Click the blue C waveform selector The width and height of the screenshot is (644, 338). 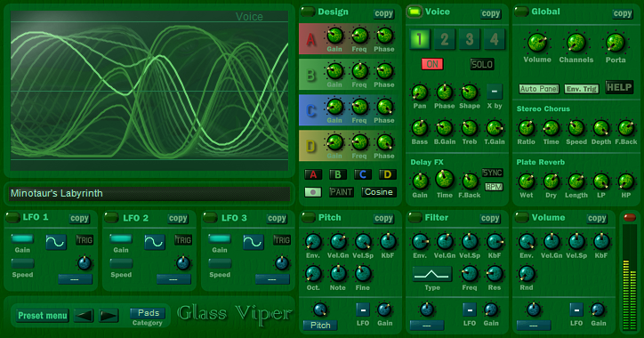point(363,174)
